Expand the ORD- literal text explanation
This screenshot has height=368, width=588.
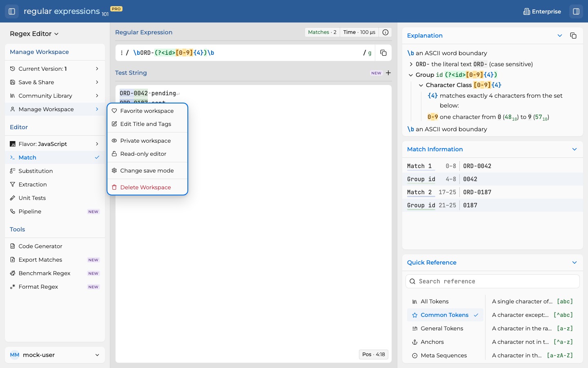(x=411, y=64)
